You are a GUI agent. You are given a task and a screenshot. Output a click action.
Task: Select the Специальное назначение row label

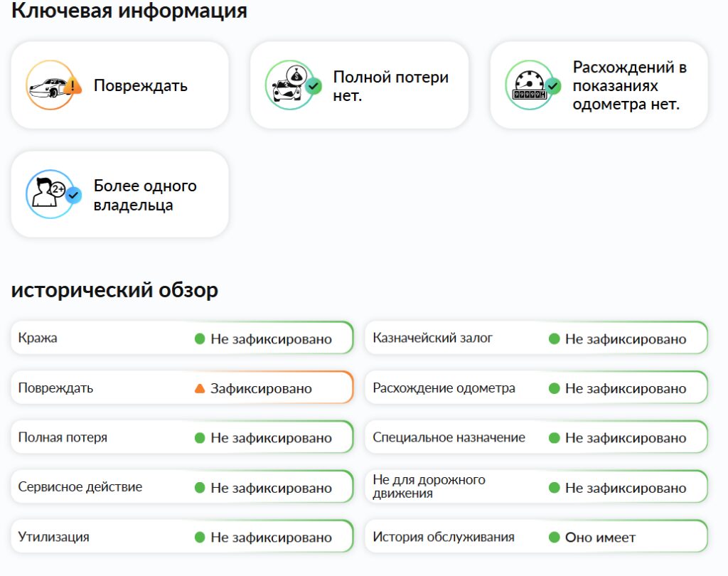pyautogui.click(x=449, y=437)
